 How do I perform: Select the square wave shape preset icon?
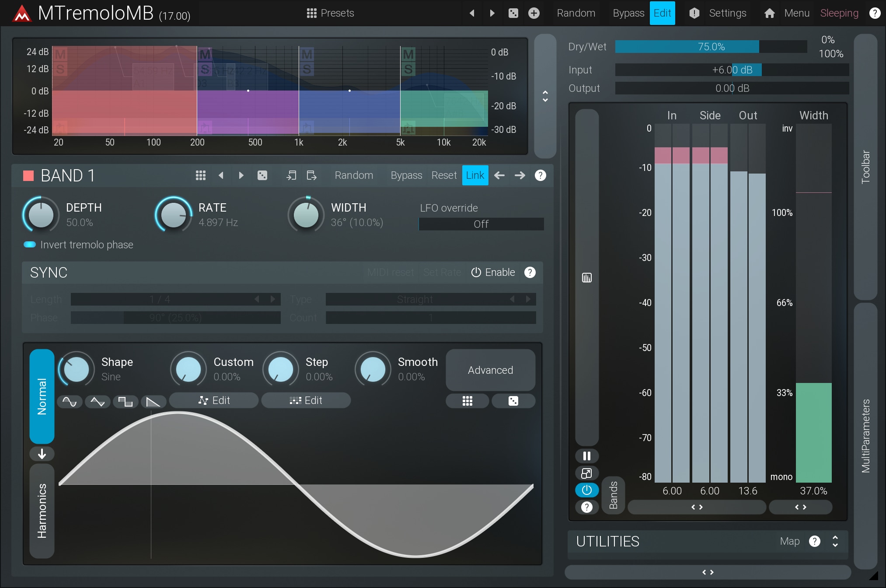[126, 401]
